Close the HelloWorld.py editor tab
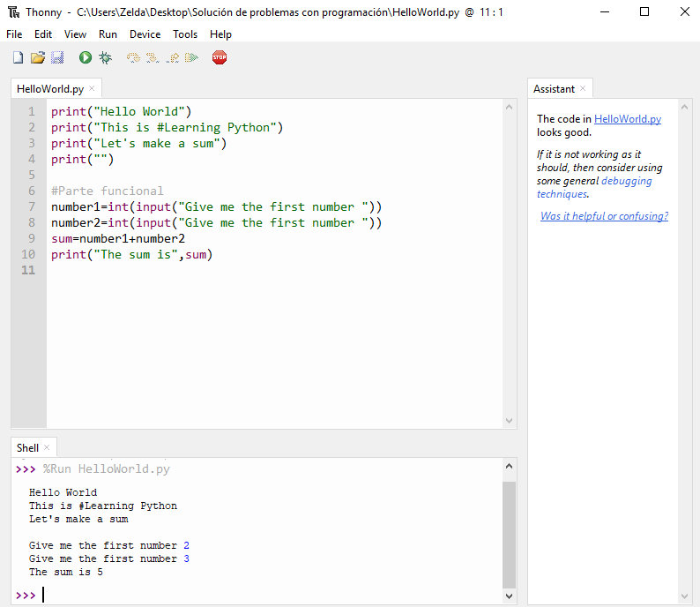This screenshot has height=607, width=700. point(92,88)
